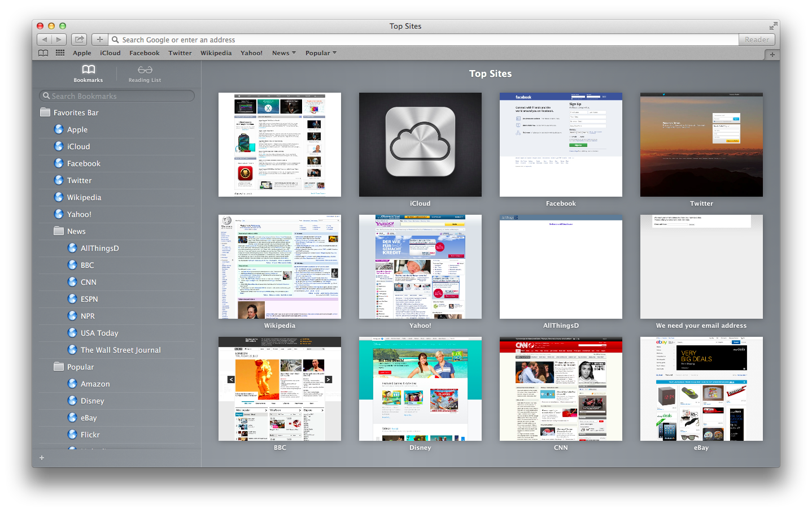
Task: Click the globe icon beside BBC bookmark
Action: tap(72, 265)
